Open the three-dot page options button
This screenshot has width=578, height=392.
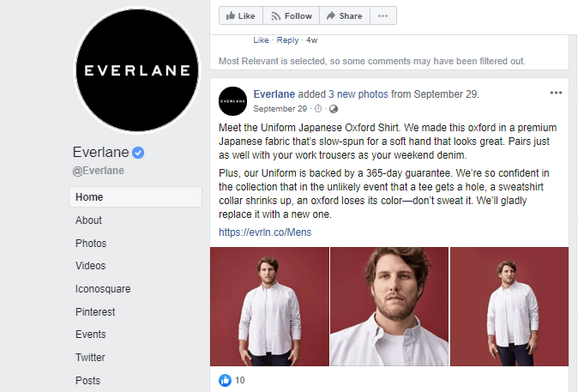click(x=383, y=15)
